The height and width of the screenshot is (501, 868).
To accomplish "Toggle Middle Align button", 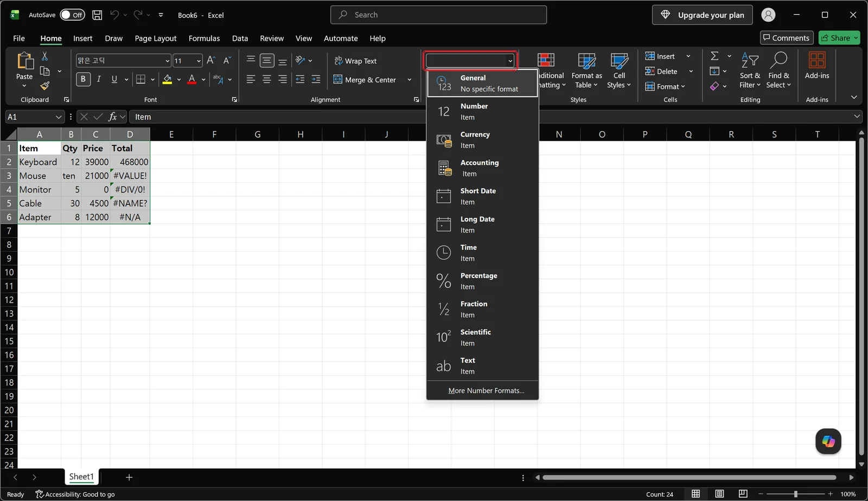I will click(267, 60).
